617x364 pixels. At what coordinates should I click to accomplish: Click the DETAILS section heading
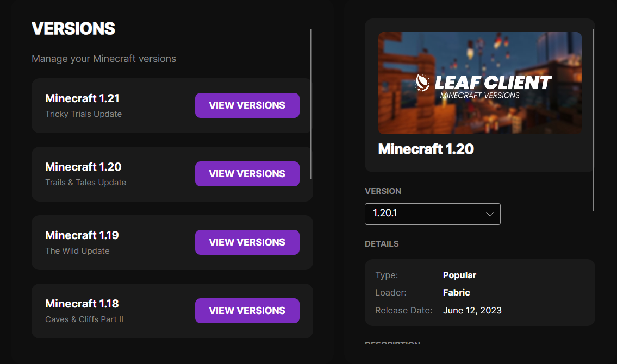382,243
